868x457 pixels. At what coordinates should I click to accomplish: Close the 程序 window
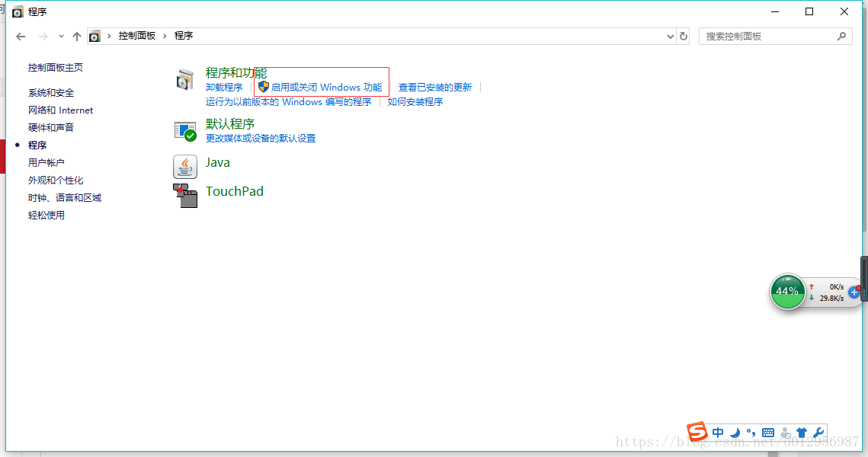click(x=844, y=11)
